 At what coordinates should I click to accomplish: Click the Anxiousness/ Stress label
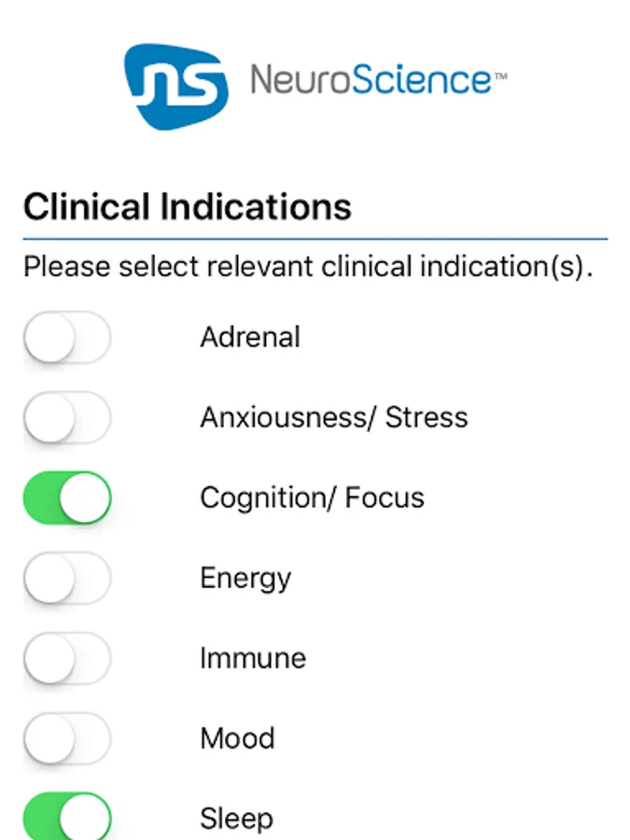(x=334, y=417)
